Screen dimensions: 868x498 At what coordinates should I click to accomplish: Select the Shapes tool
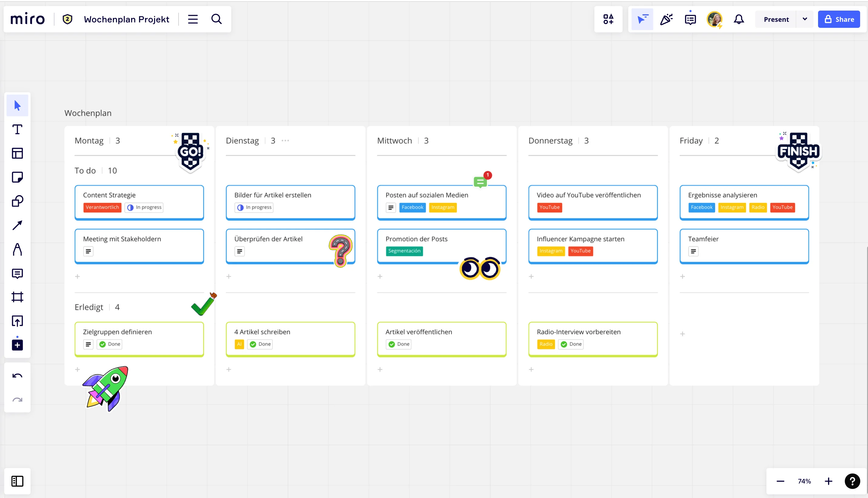tap(17, 201)
